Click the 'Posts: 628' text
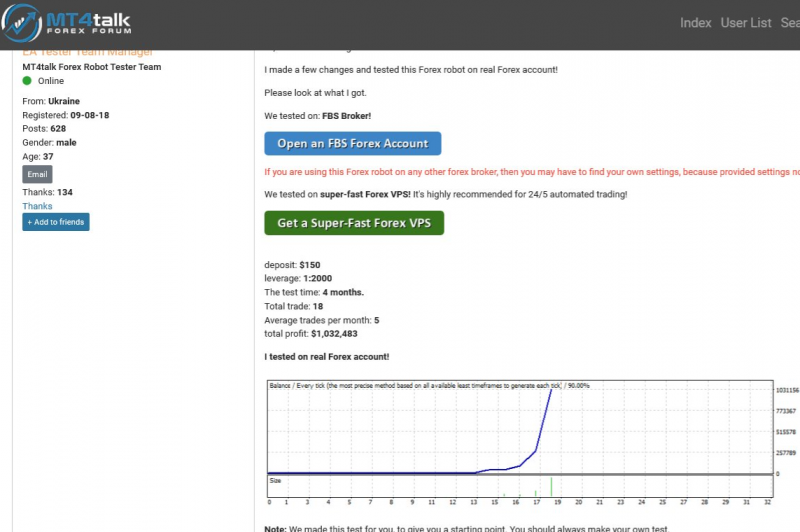The image size is (800, 532). point(44,129)
